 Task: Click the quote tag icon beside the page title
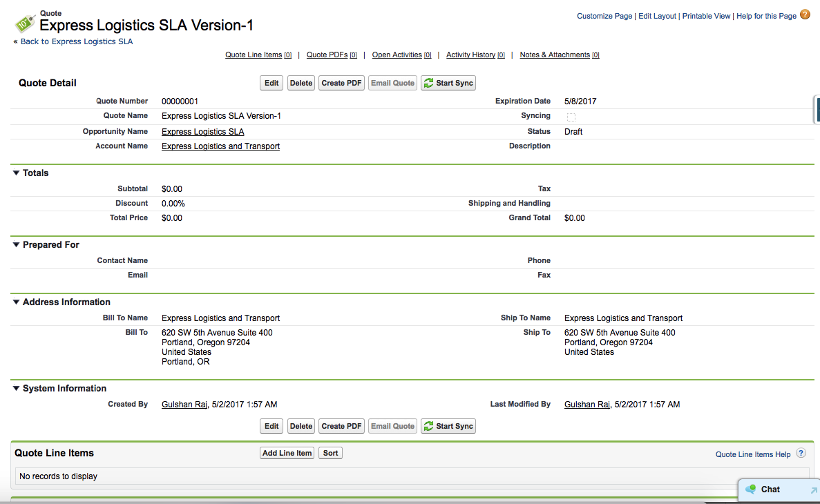tap(27, 23)
